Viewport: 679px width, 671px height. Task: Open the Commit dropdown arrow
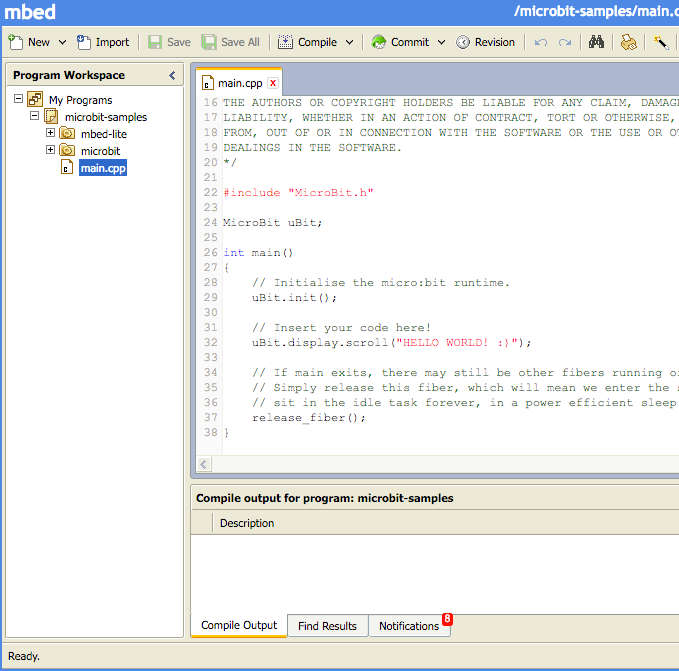click(441, 42)
